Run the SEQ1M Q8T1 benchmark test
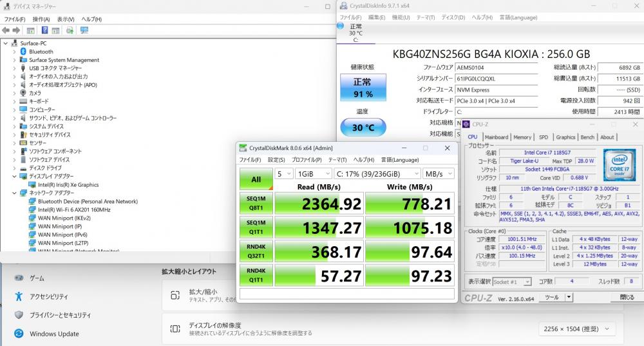The width and height of the screenshot is (644, 346). [256, 204]
